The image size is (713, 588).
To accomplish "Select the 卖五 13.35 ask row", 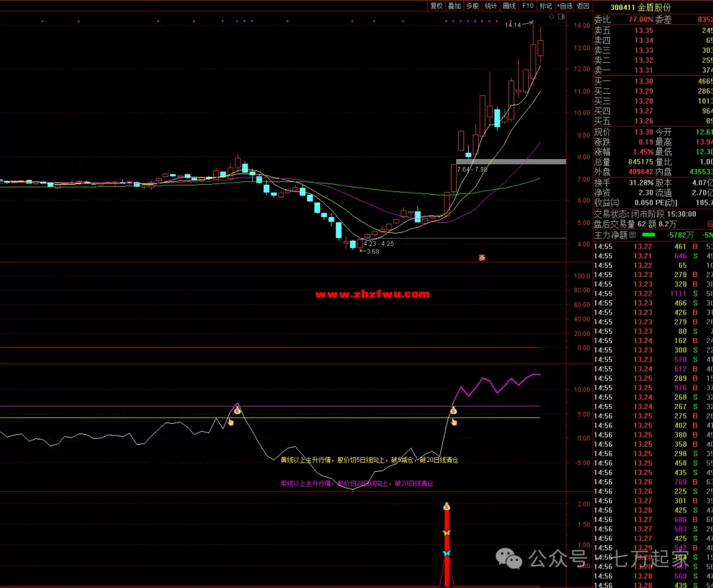I will click(653, 30).
